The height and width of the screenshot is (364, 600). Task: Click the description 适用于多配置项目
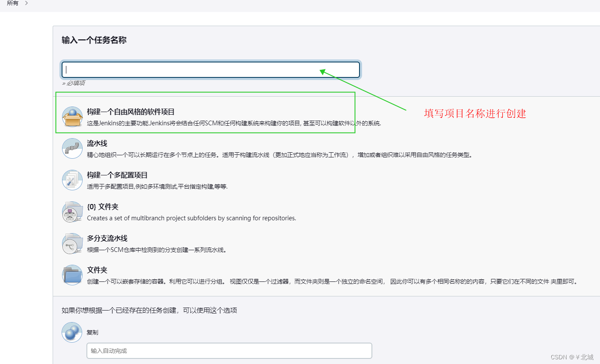tap(157, 186)
